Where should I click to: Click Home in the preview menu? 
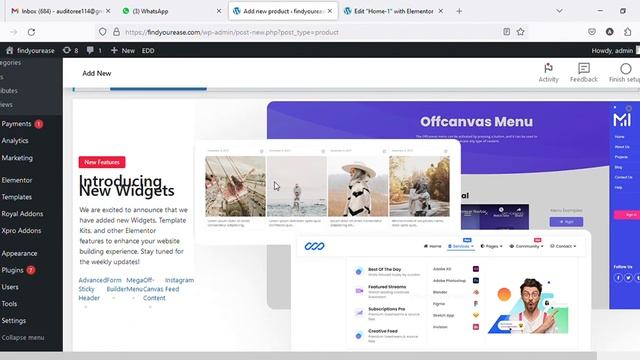tap(433, 246)
